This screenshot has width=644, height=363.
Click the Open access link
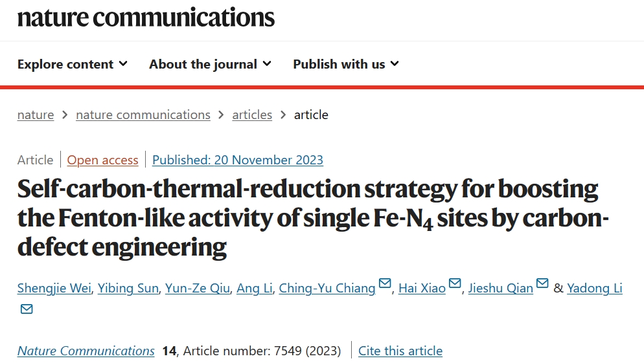(x=102, y=160)
